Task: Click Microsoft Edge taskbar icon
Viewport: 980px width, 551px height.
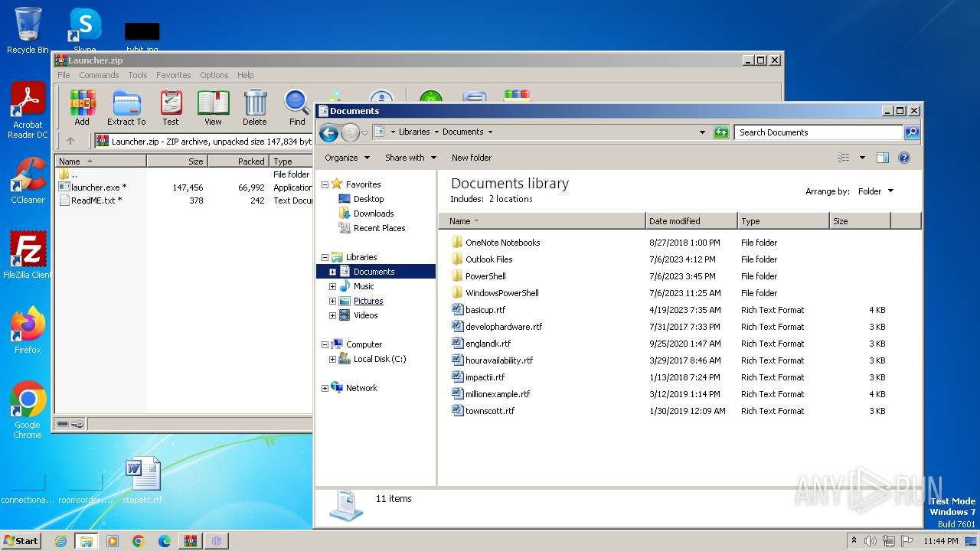Action: coord(165,541)
